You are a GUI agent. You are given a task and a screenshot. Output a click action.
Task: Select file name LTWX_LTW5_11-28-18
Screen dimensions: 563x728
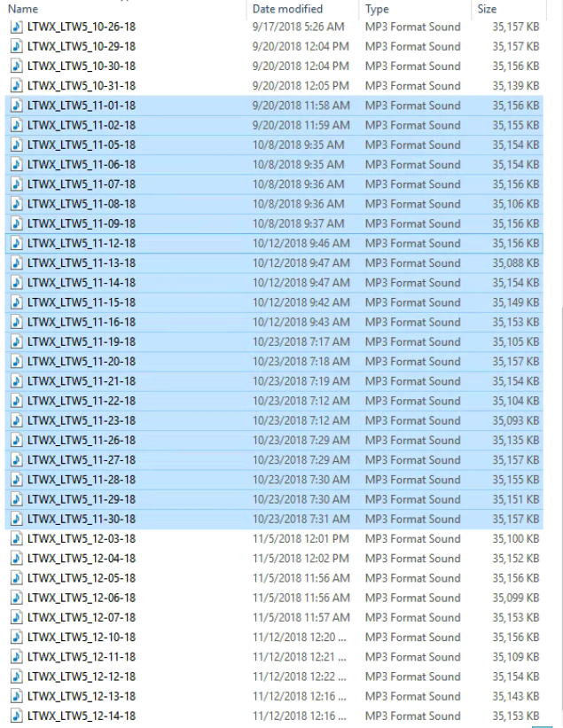point(82,480)
